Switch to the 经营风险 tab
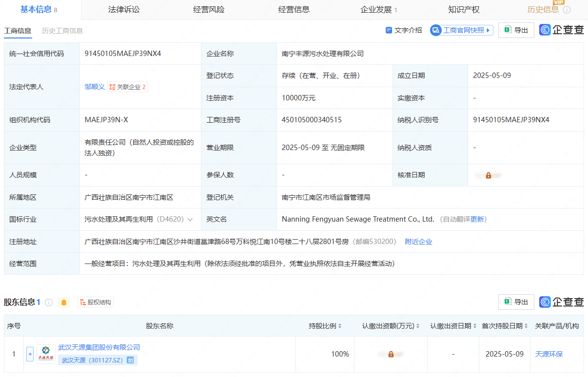 (x=209, y=9)
